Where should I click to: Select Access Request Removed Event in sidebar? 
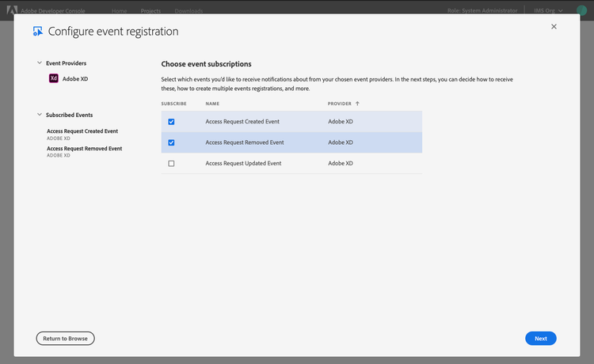[84, 149]
